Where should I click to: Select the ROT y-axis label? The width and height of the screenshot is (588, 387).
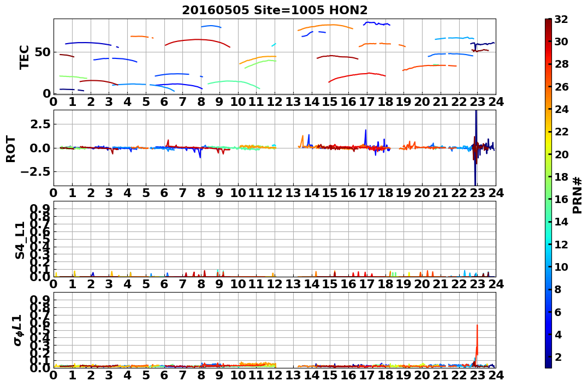[11, 149]
